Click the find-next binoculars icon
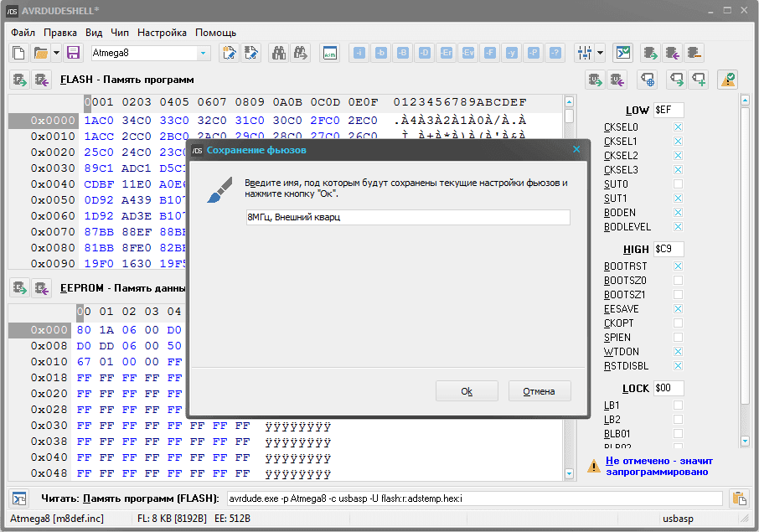This screenshot has width=759, height=532. point(300,53)
